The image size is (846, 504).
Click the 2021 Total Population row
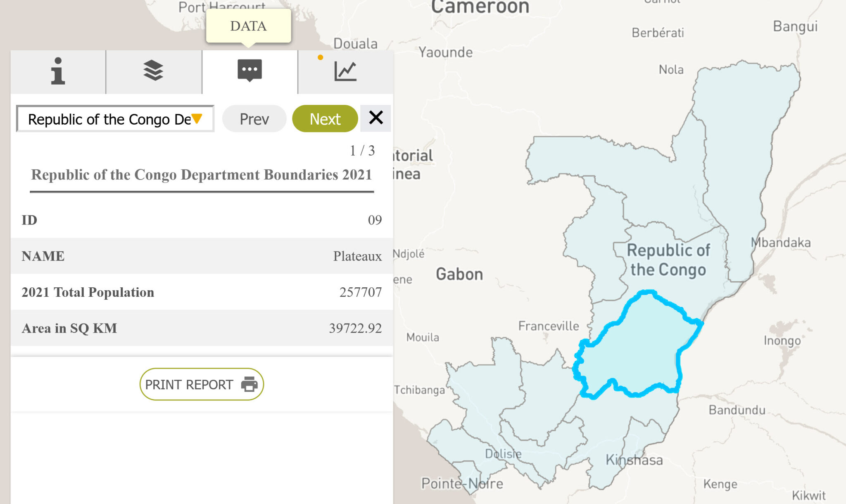point(202,292)
